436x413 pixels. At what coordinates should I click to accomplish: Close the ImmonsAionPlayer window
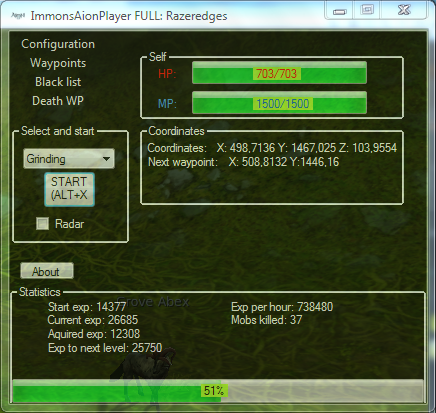click(404, 10)
